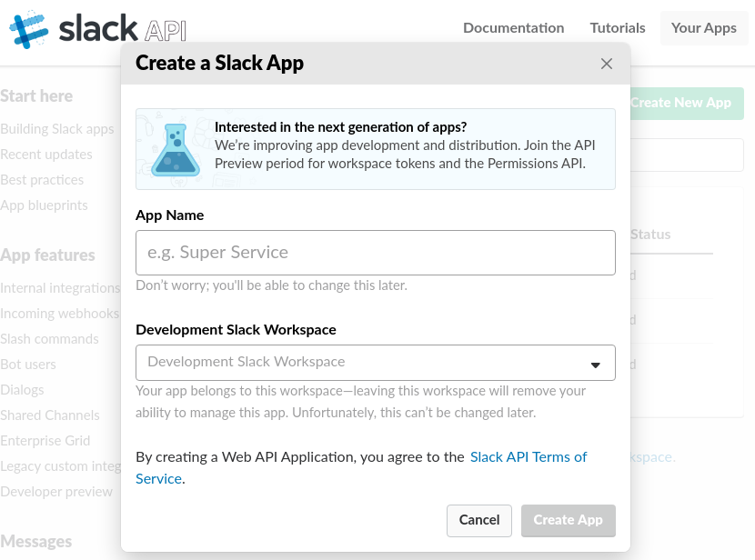Select Bot users in sidebar
The height and width of the screenshot is (560, 755).
(x=28, y=365)
